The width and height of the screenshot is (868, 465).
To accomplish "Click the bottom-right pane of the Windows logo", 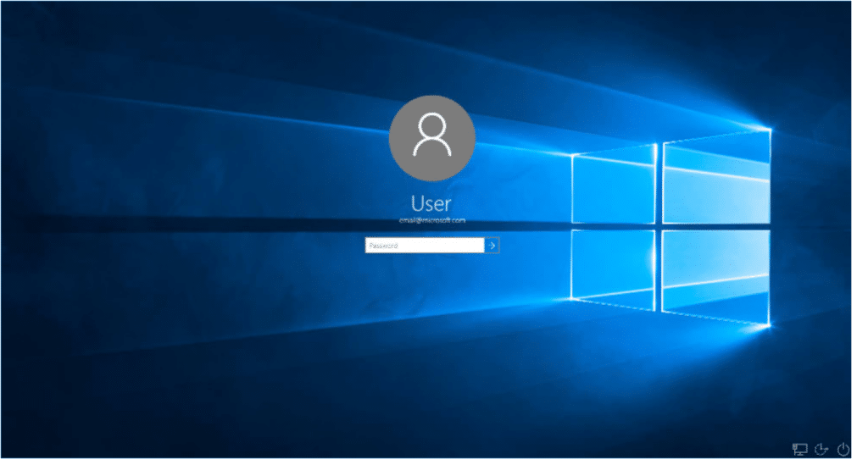I will 716,275.
